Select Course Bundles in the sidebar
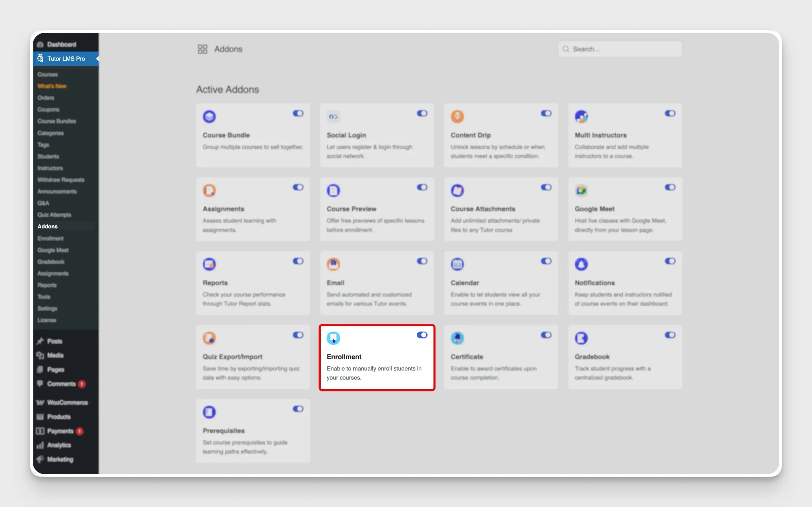Viewport: 812px width, 507px height. [56, 121]
